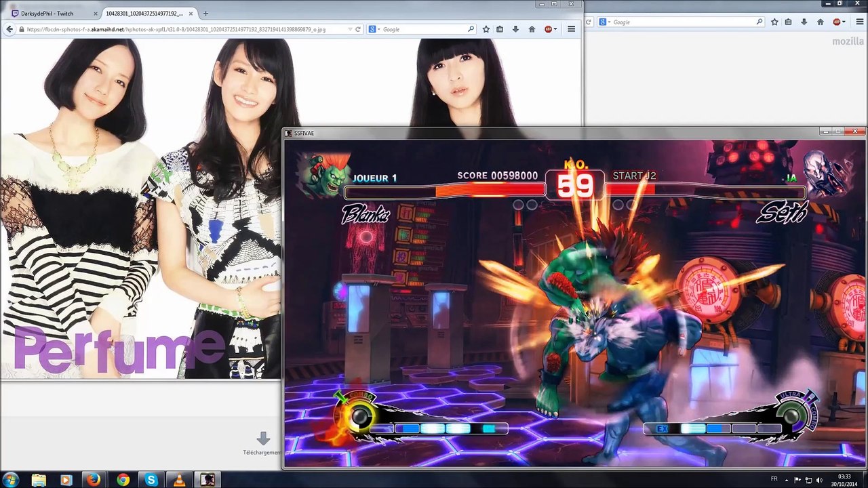Open Windows Explorer from the taskbar
The image size is (868, 488).
(39, 480)
